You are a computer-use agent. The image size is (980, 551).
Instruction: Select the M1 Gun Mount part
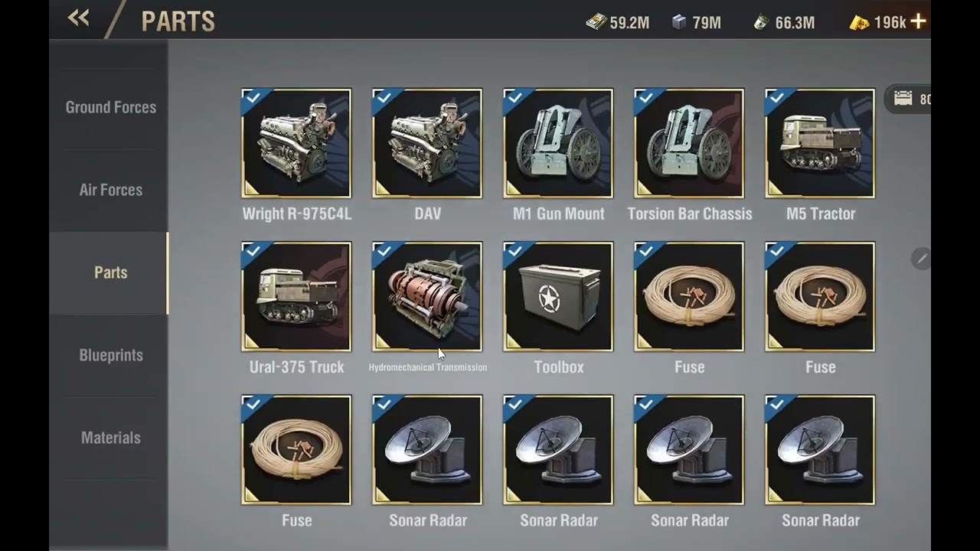click(x=558, y=144)
